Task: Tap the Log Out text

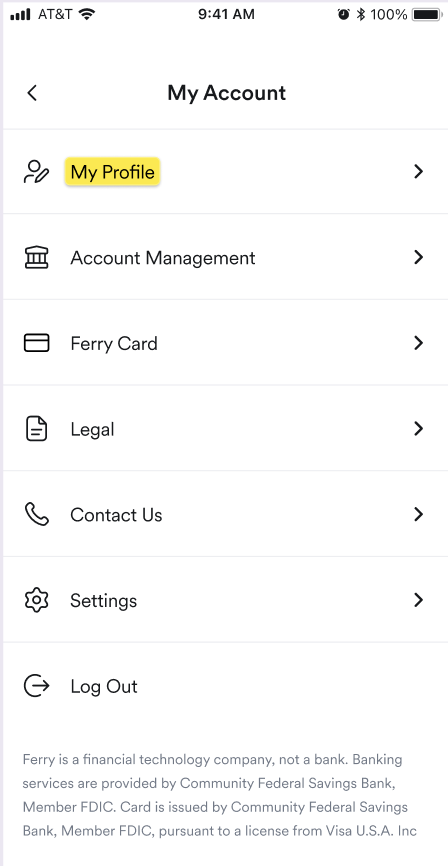Action: pos(104,687)
